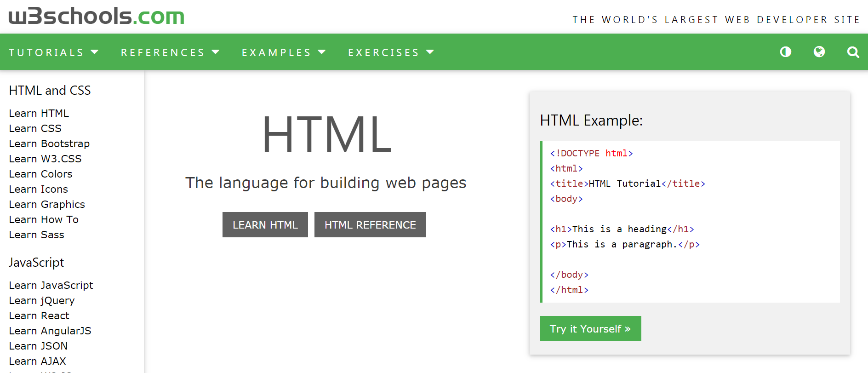
Task: Open the Learn W3.CSS link
Action: coord(46,159)
